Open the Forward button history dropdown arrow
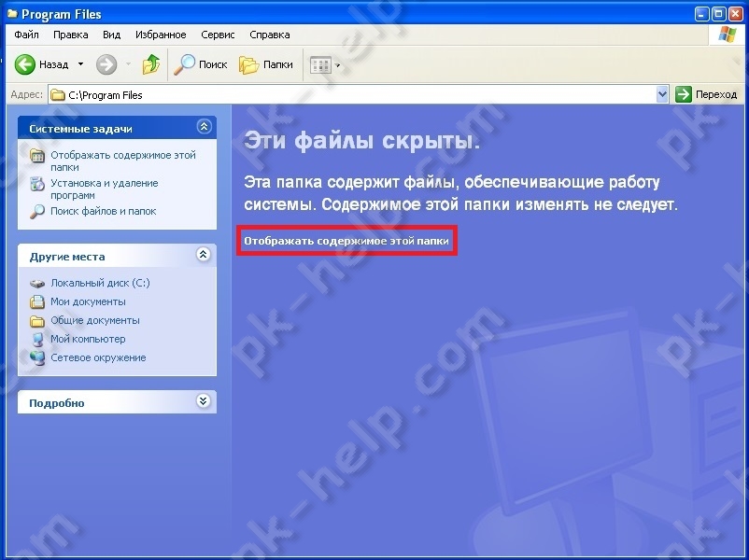Viewport: 749px width, 560px height. 128,64
